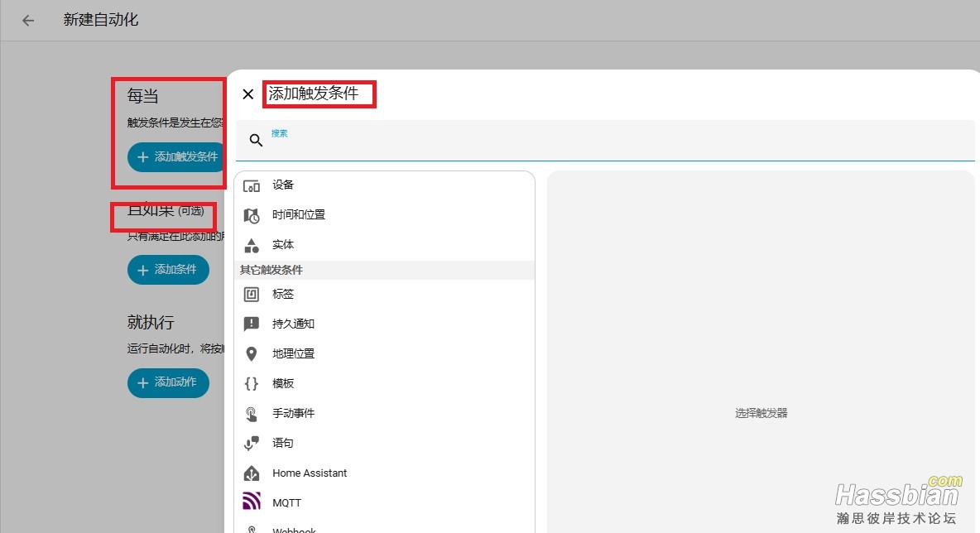This screenshot has width=980, height=533.
Task: Pick the 地理位置 pin icon
Action: point(252,354)
